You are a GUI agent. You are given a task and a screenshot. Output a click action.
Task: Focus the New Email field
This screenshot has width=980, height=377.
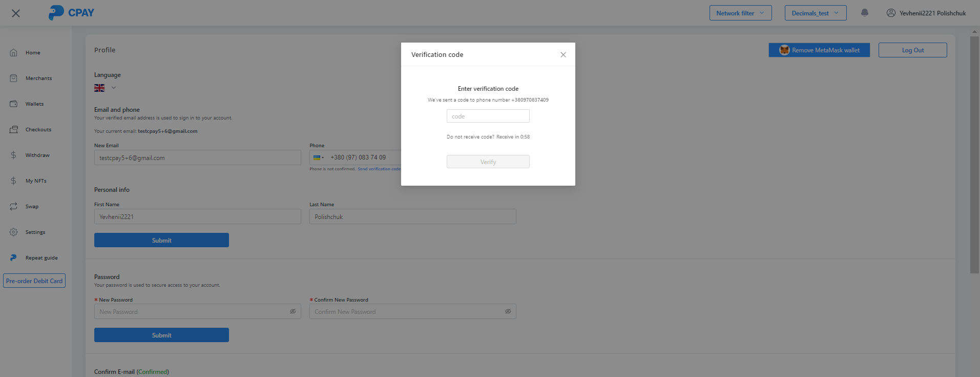coord(198,157)
